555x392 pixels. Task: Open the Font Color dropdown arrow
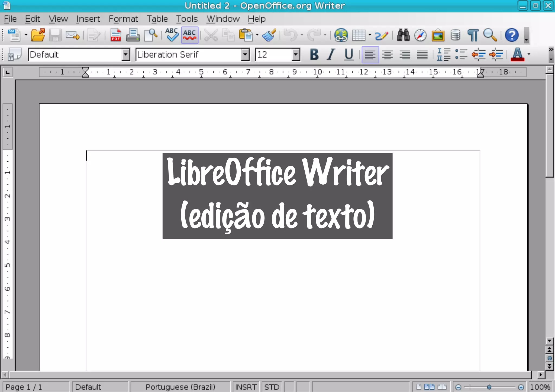[529, 54]
